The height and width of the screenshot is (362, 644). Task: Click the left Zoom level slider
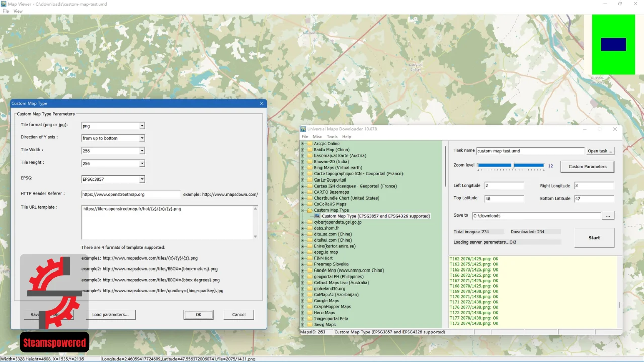coord(495,166)
